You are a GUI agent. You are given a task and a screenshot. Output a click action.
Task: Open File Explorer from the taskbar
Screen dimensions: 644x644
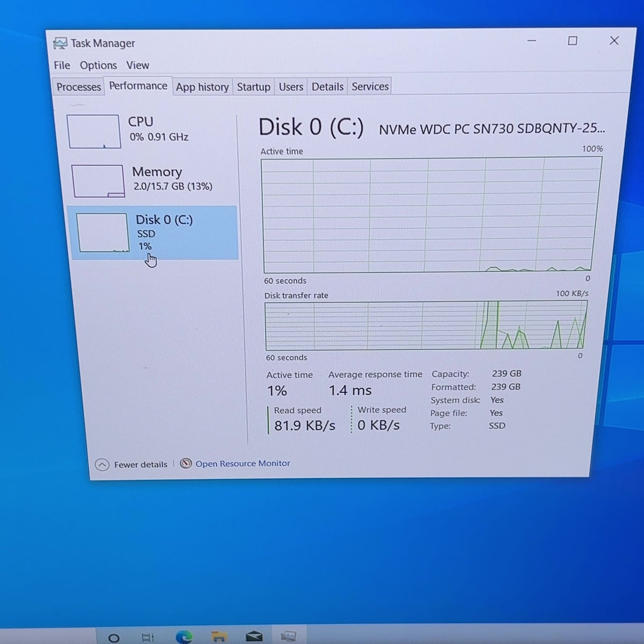tap(218, 637)
